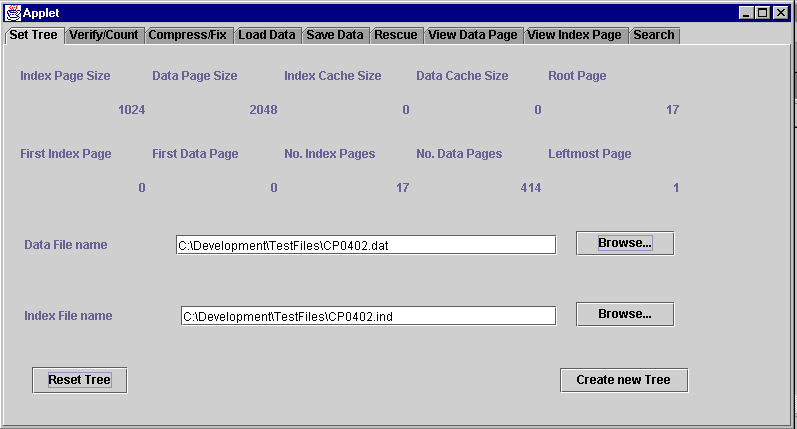Click the No. Data Pages label
The width and height of the screenshot is (797, 429).
point(459,154)
